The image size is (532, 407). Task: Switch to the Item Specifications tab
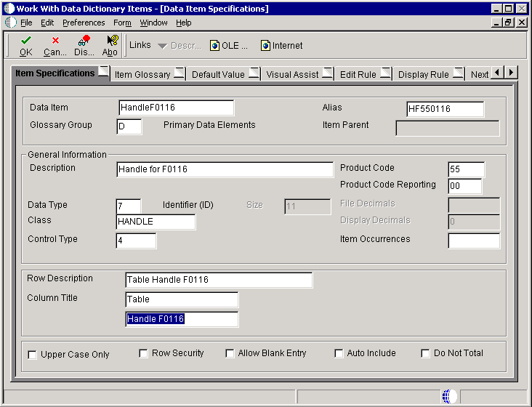pyautogui.click(x=61, y=73)
